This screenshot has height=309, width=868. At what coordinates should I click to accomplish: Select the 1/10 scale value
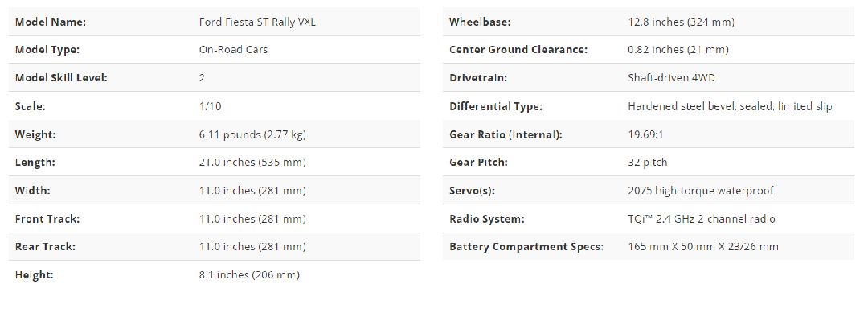click(210, 105)
